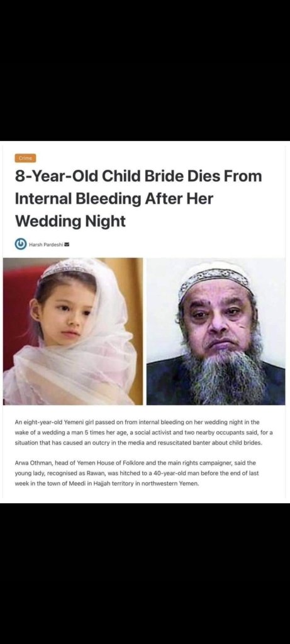Image resolution: width=290 pixels, height=644 pixels.
Task: Tap 'Internal Bleeding After Her' headline line
Action: click(x=114, y=199)
